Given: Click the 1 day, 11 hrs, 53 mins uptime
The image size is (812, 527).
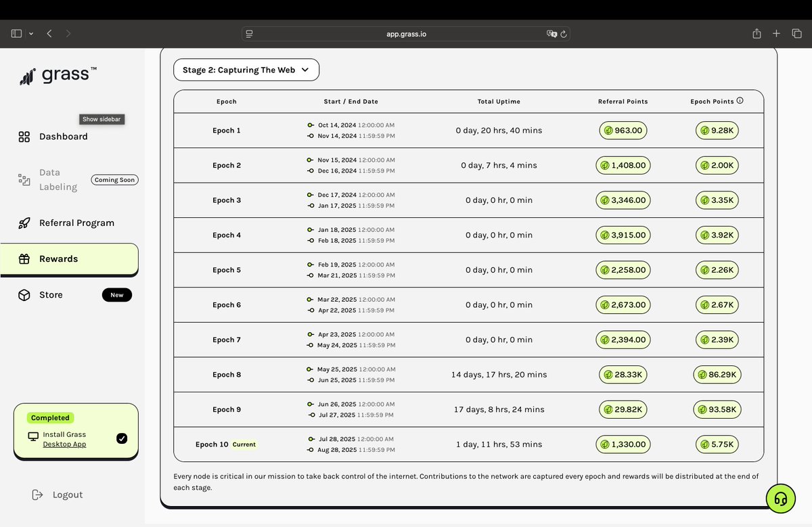Looking at the screenshot, I should [x=499, y=444].
